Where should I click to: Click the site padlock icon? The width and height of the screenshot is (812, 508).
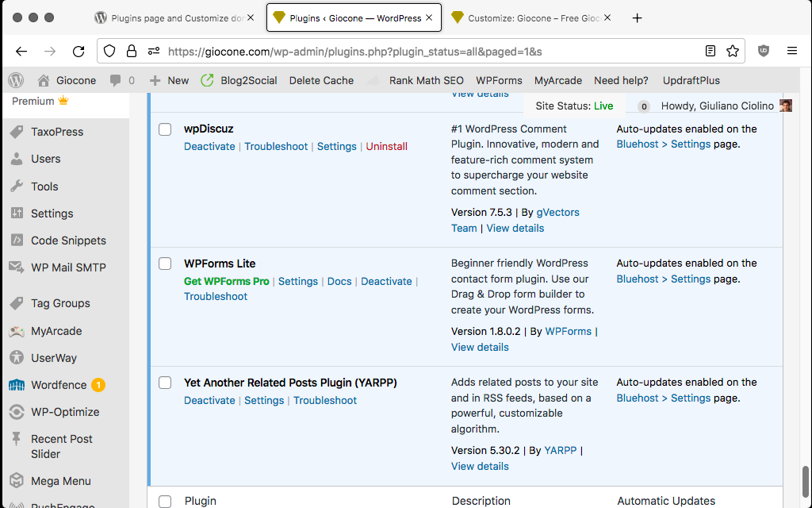[132, 51]
